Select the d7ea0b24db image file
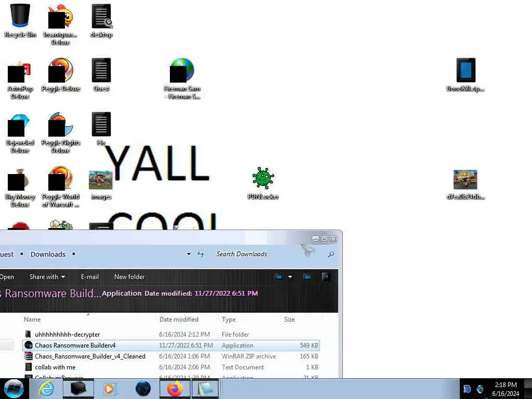The height and width of the screenshot is (399, 532). tap(465, 184)
